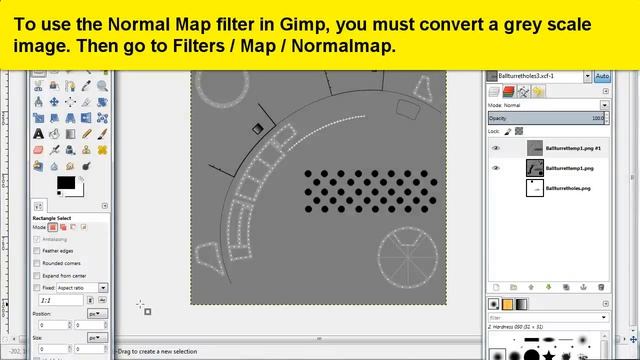Select the Text tool

click(38, 134)
